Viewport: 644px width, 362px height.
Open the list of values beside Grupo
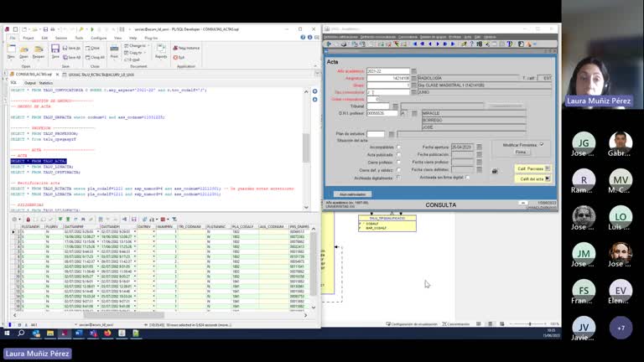pos(413,85)
